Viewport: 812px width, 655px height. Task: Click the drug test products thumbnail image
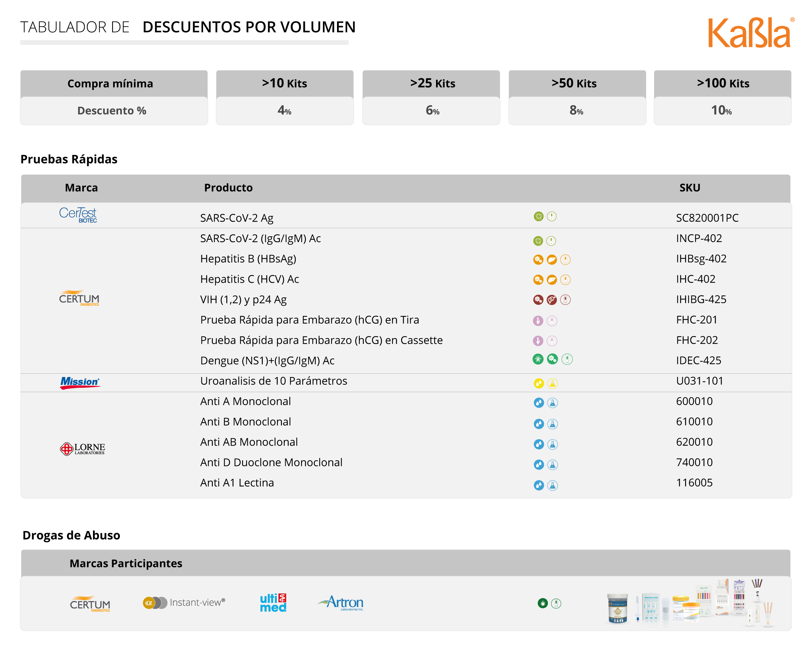pos(690,603)
